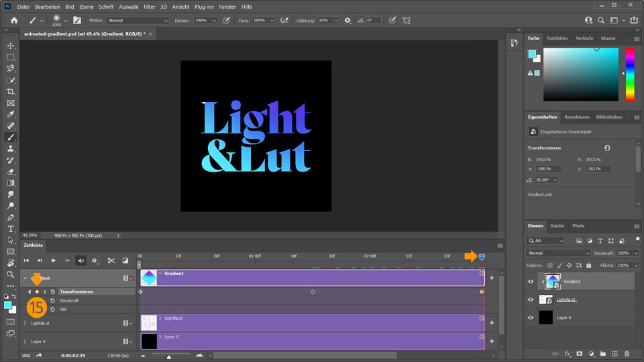Image resolution: width=644 pixels, height=362 pixels.
Task: Expand the Light&Lut track in the timeline
Action: pos(25,323)
